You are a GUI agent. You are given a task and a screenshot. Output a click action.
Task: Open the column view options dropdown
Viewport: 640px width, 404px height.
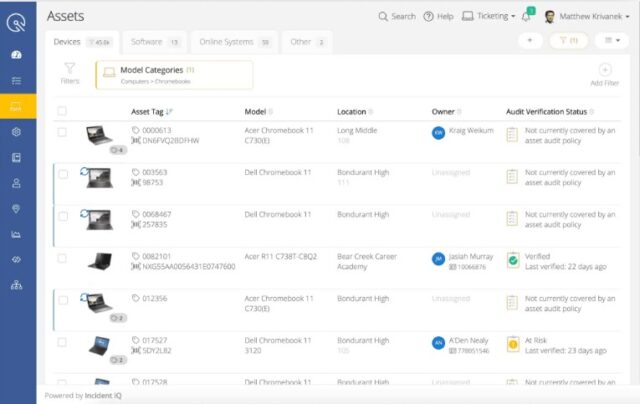coord(612,40)
